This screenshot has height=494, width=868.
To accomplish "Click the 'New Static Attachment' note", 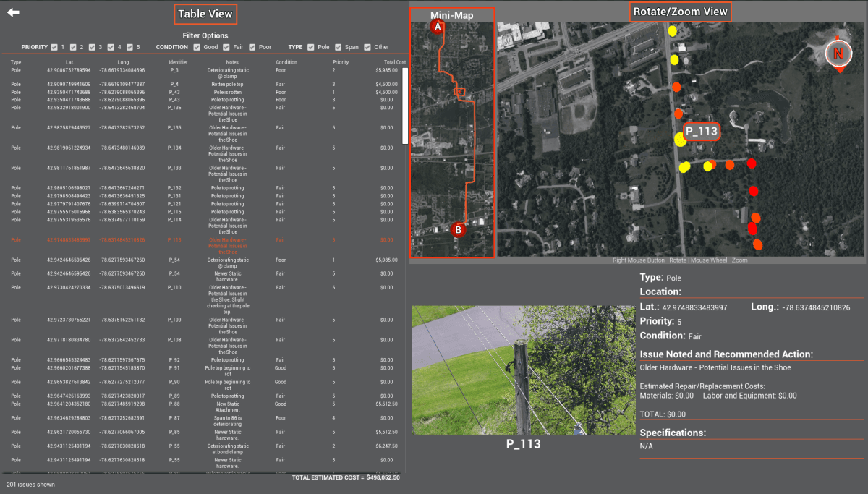I will (x=228, y=406).
